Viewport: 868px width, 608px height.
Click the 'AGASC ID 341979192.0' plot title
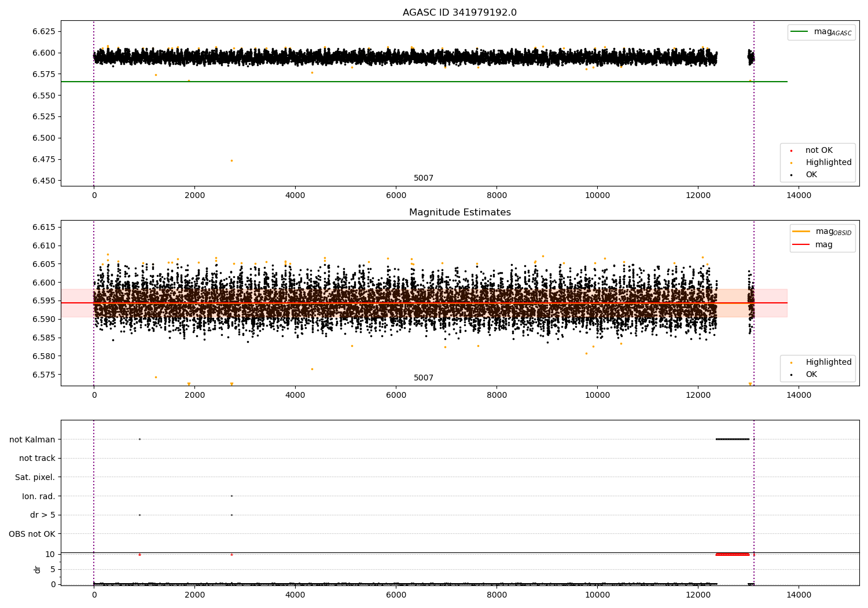pos(459,13)
